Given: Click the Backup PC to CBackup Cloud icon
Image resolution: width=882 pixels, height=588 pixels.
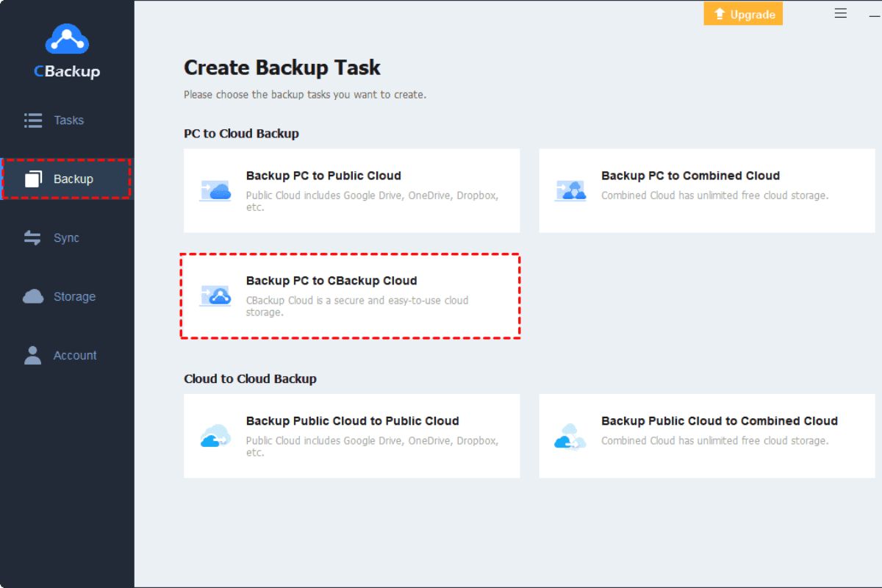Looking at the screenshot, I should click(215, 295).
